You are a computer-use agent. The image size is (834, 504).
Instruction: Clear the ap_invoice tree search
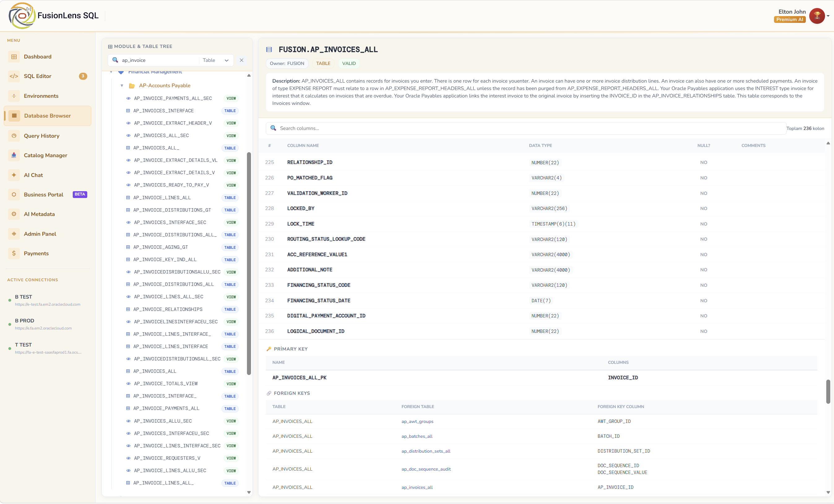pyautogui.click(x=241, y=60)
